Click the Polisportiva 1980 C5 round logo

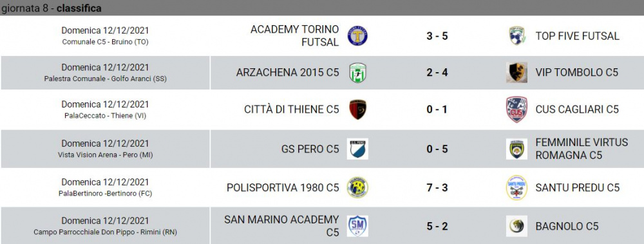[357, 188]
